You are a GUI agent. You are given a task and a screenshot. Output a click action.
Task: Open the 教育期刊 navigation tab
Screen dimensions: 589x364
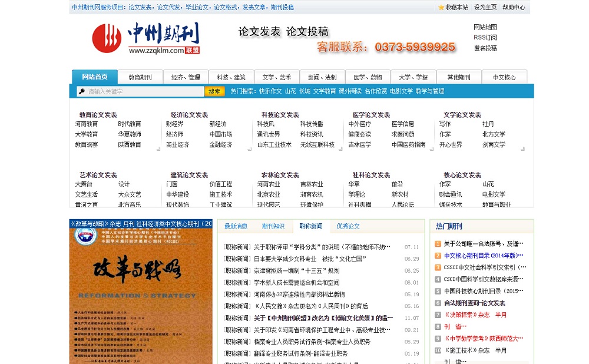tap(140, 77)
